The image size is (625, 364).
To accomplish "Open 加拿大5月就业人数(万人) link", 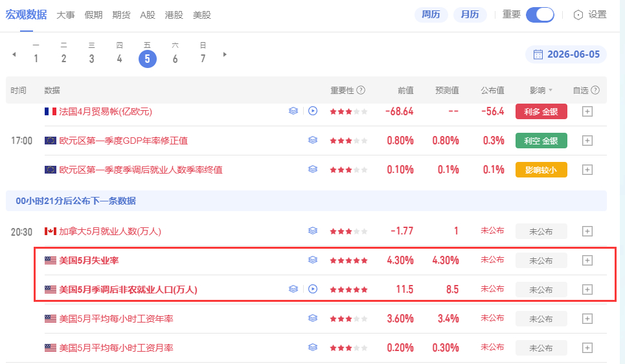I will click(x=110, y=232).
